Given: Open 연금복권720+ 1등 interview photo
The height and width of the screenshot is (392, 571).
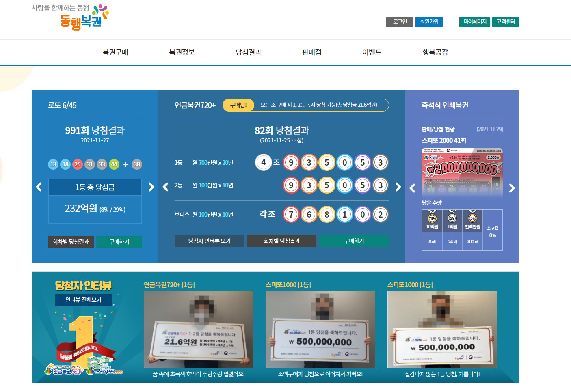Looking at the screenshot, I should click(199, 330).
